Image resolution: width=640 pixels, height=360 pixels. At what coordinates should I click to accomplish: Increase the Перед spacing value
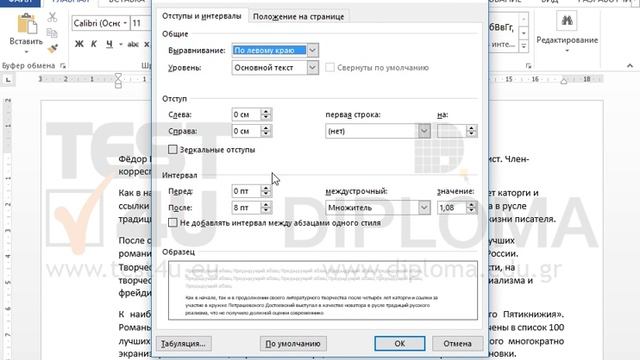click(266, 188)
